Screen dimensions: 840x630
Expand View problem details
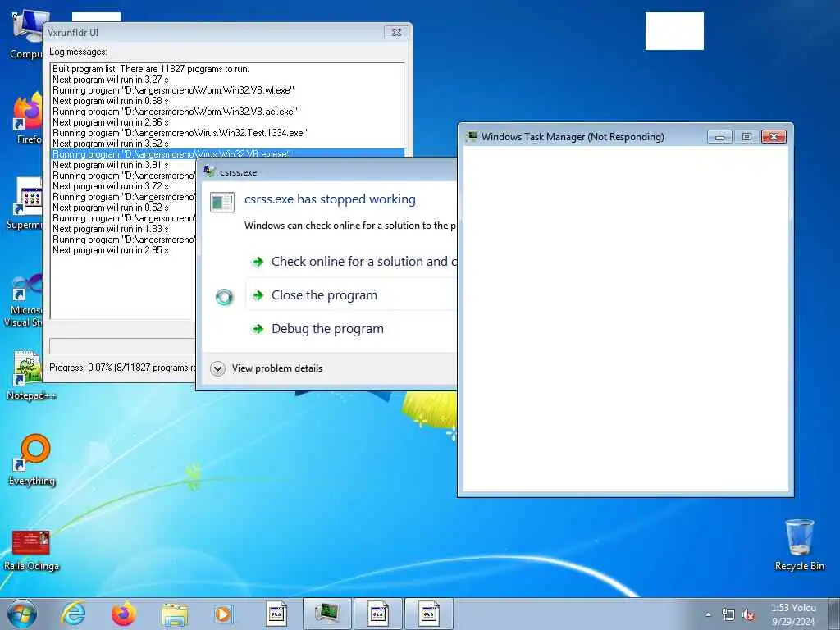pyautogui.click(x=267, y=368)
